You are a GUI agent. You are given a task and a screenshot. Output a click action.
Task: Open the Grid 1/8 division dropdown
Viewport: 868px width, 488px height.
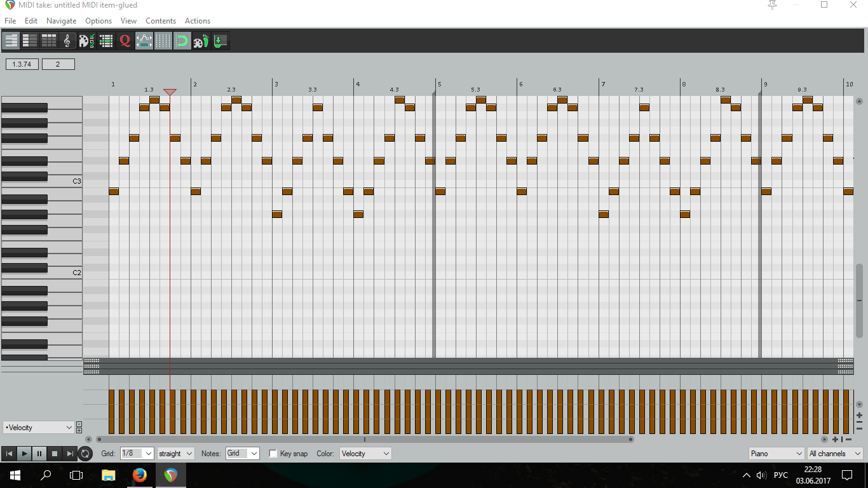pos(137,454)
